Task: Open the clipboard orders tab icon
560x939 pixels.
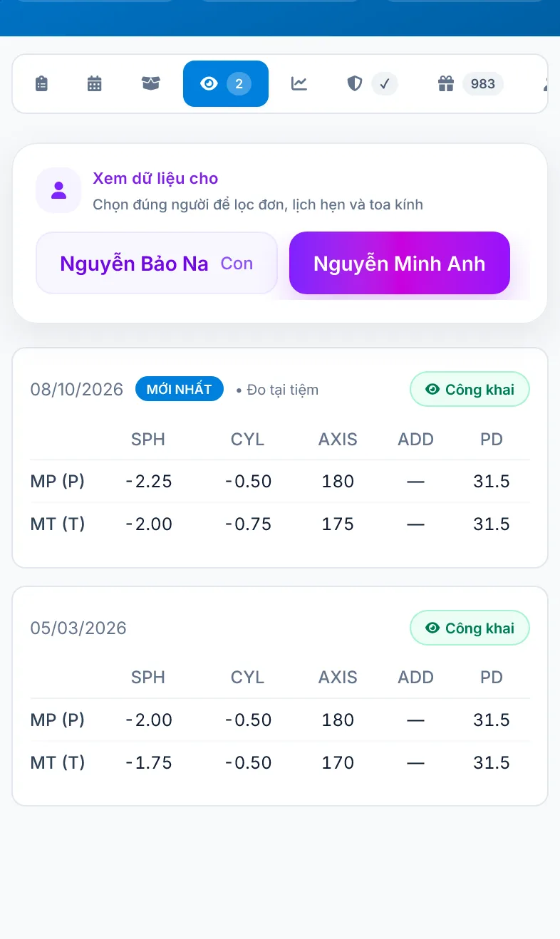Action: pos(41,84)
